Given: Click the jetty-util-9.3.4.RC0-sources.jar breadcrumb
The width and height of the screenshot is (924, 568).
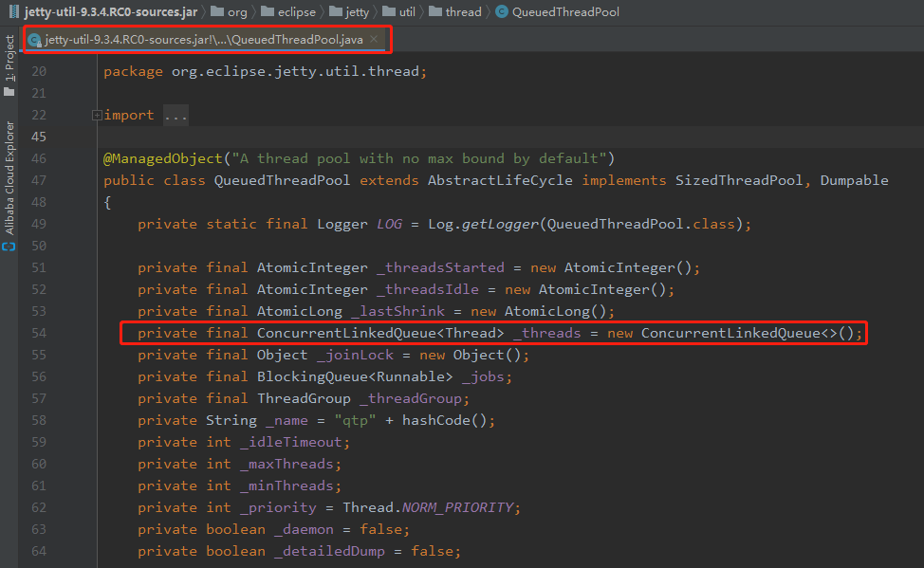Looking at the screenshot, I should pos(111,11).
